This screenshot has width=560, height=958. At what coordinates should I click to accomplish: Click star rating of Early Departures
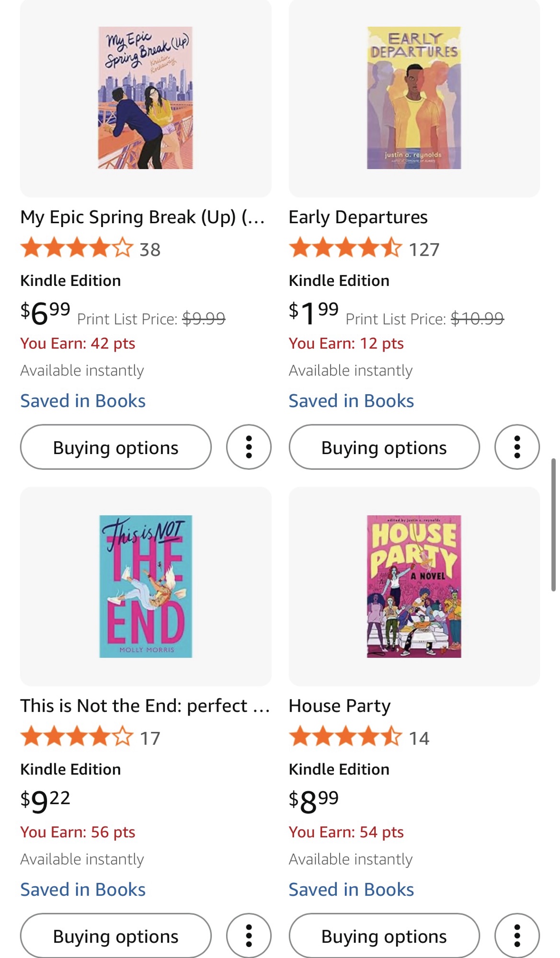coord(345,248)
